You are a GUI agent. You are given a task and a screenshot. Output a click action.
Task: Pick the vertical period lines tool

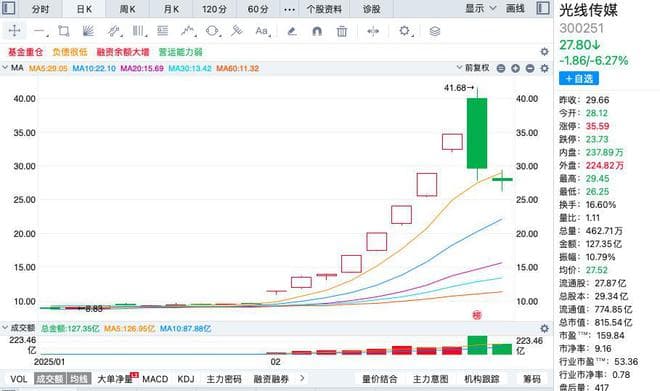tap(139, 31)
